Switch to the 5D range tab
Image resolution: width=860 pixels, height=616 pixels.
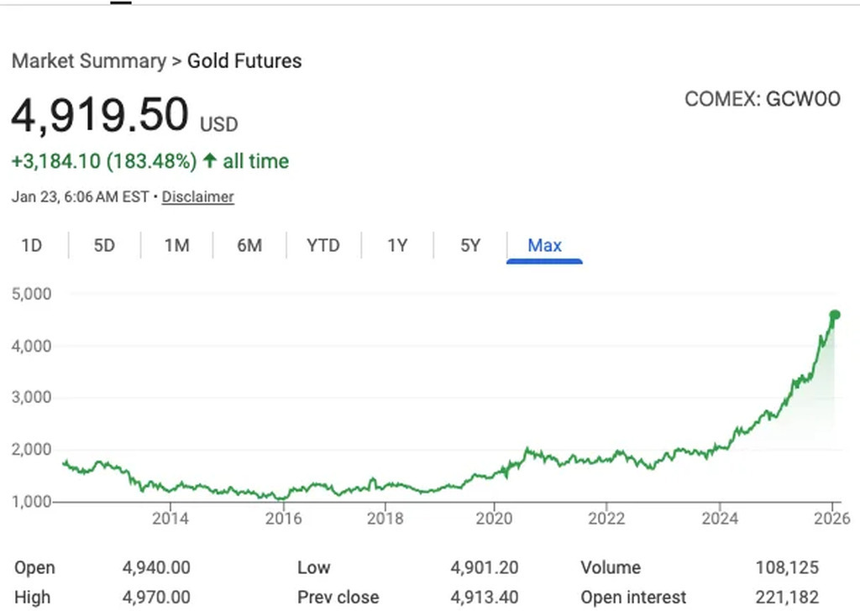point(104,246)
